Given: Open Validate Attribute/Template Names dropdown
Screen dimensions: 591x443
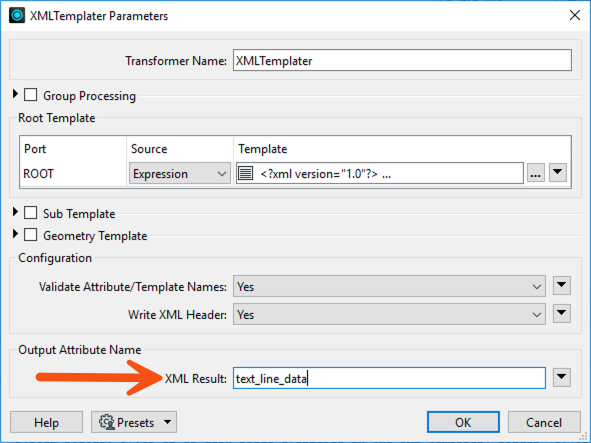Looking at the screenshot, I should click(389, 286).
